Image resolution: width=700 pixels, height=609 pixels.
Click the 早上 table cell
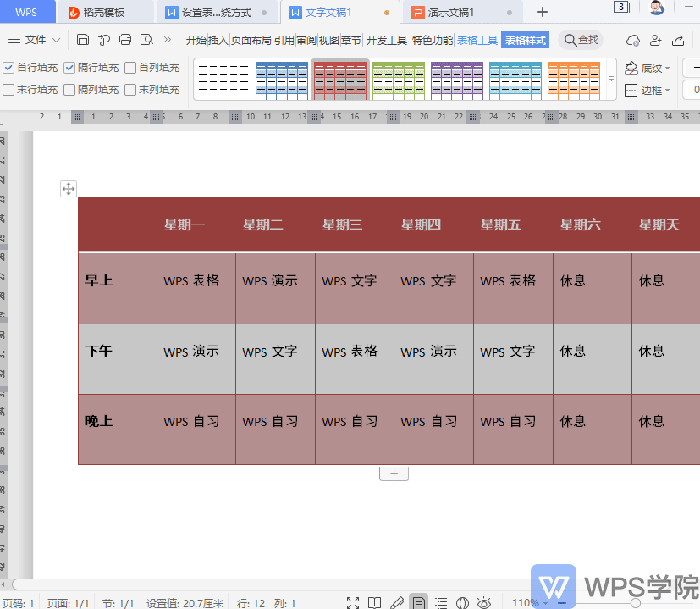pos(118,289)
